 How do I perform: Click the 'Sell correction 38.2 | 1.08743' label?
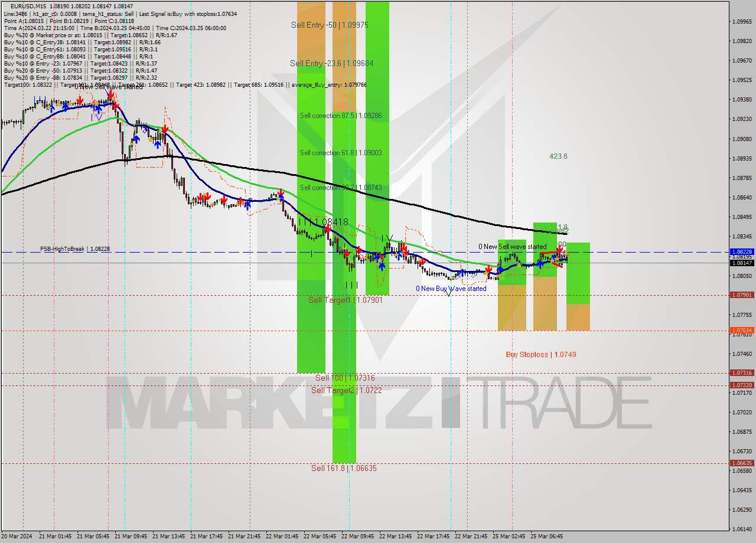(341, 188)
